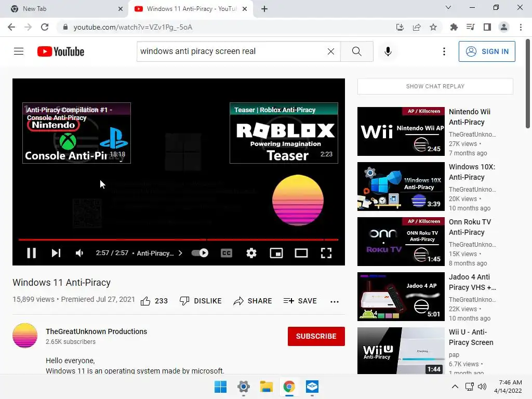This screenshot has width=532, height=399.
Task: Install app from address bar icon
Action: click(x=400, y=27)
